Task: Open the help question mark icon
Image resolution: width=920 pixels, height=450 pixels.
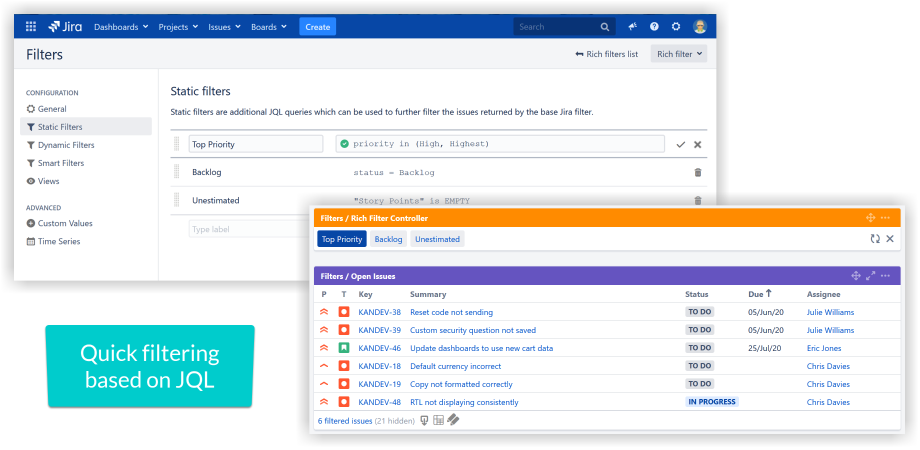Action: coord(654,27)
